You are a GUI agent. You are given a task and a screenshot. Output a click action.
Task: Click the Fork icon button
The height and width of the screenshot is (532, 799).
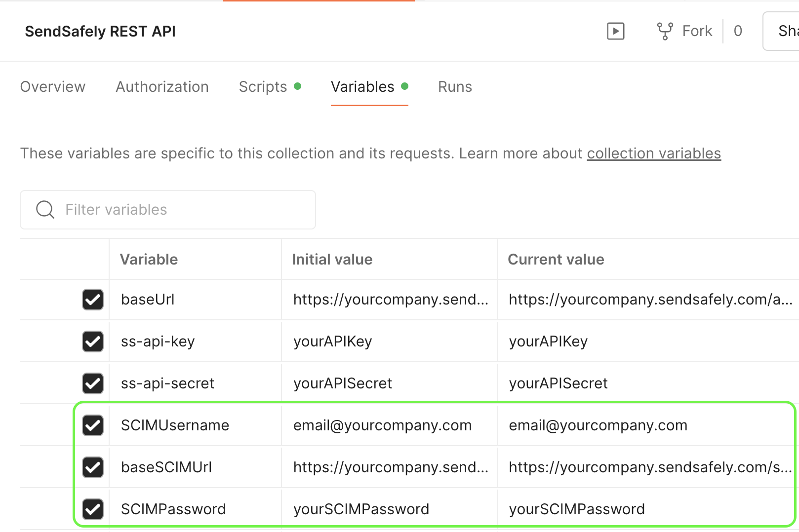click(665, 31)
